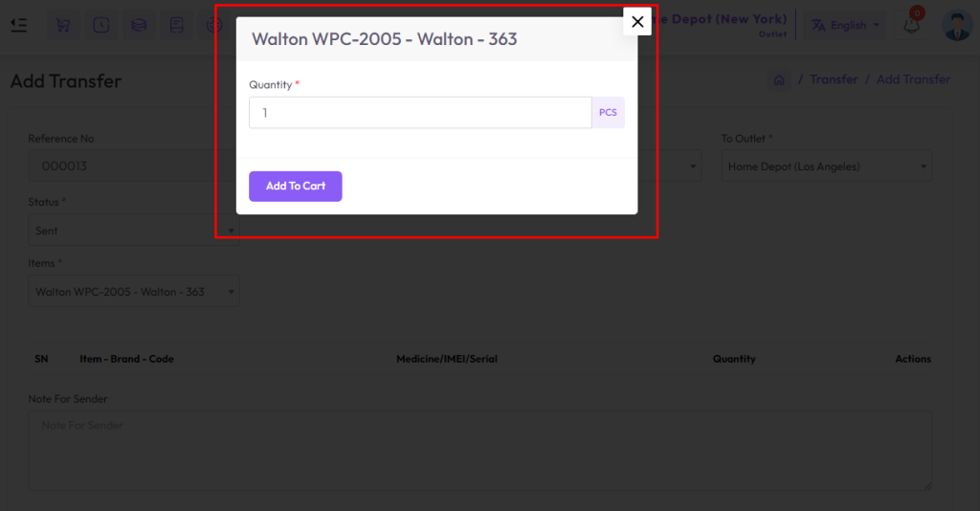980x511 pixels.
Task: Open the stacked layers stock icon
Action: tap(139, 25)
